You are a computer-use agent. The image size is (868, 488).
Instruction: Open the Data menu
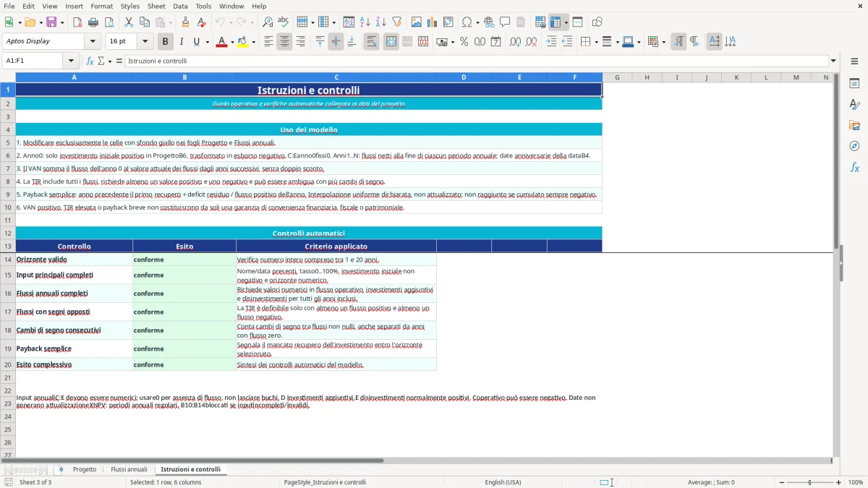pos(180,6)
